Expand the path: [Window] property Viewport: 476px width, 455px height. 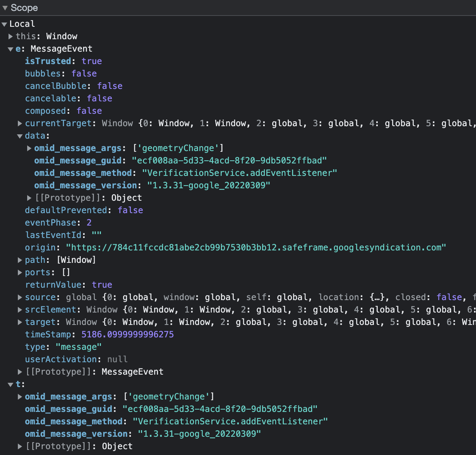point(20,260)
